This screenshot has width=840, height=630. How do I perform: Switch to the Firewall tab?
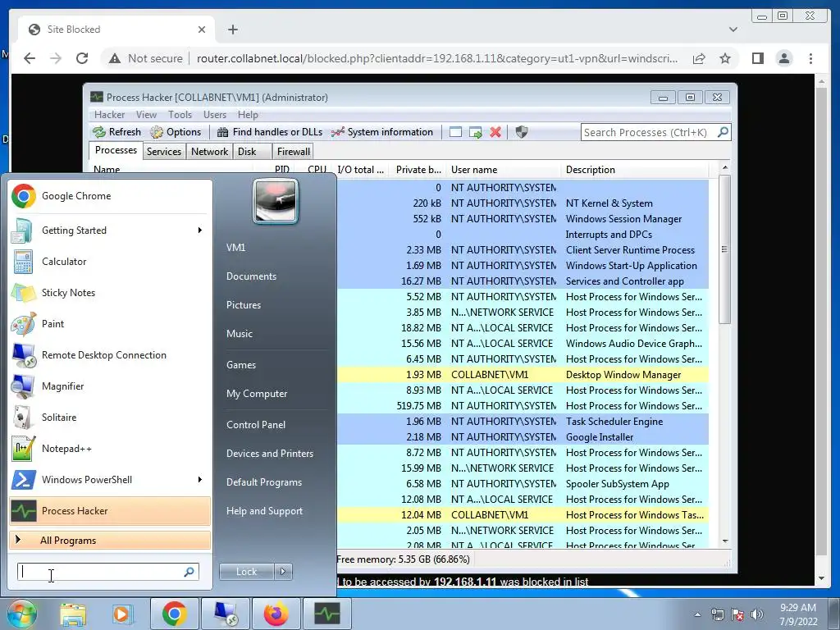[293, 152]
